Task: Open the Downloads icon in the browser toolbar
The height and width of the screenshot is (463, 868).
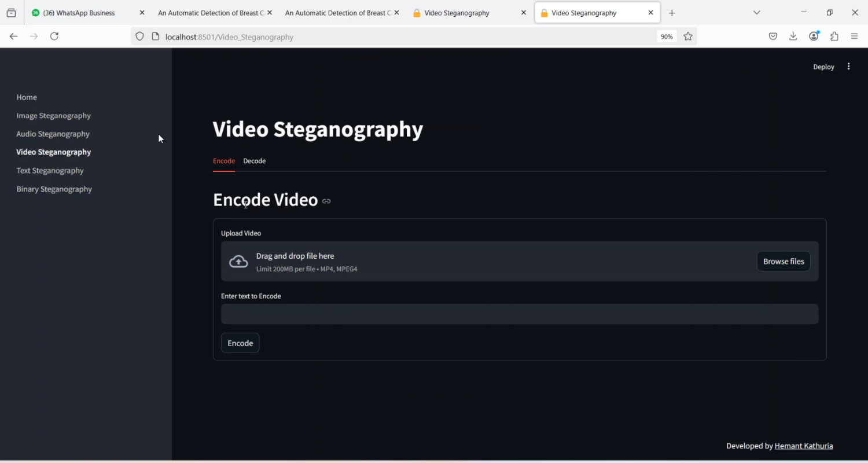Action: click(793, 36)
